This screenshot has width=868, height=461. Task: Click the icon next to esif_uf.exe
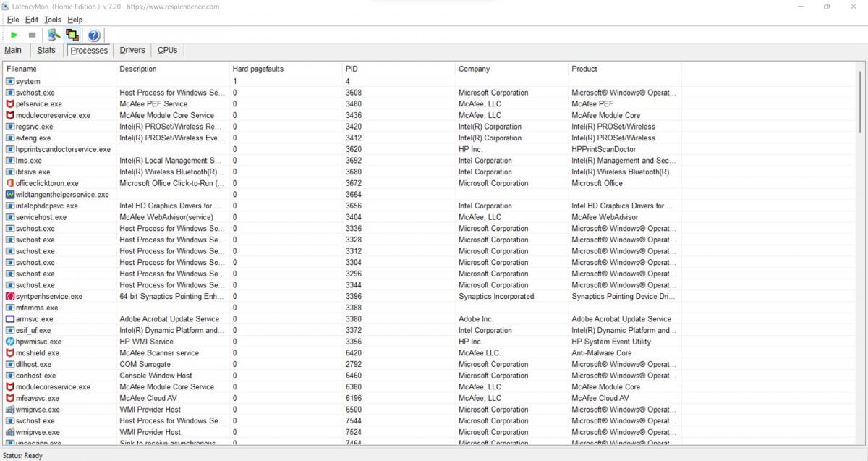[10, 330]
